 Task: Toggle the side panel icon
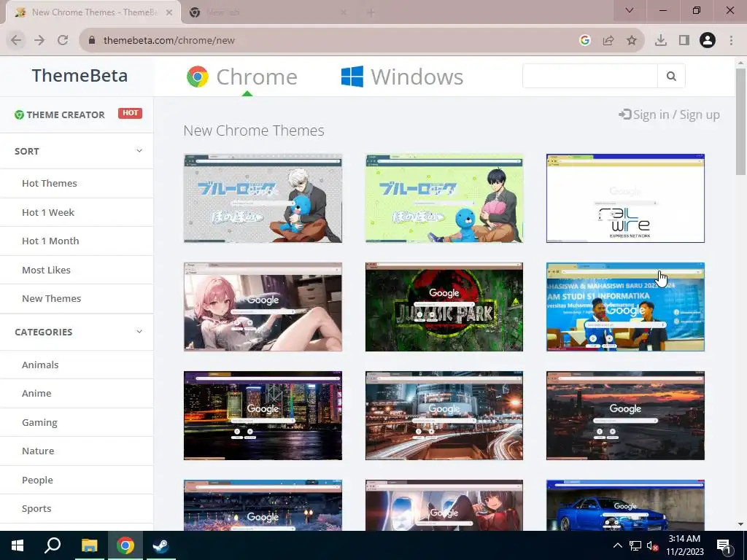click(x=684, y=40)
